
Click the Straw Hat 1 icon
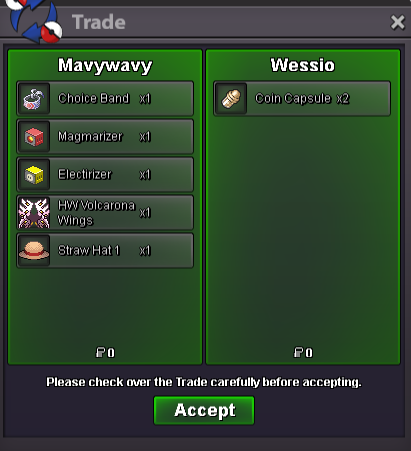[34, 251]
